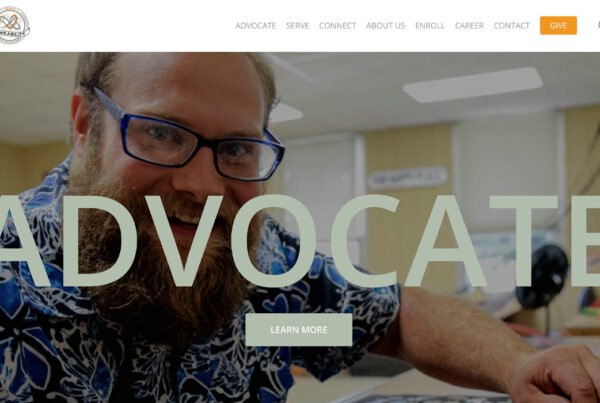Screen dimensions: 600x403
Task: Click the wall sign in the photo background
Action: click(x=407, y=178)
